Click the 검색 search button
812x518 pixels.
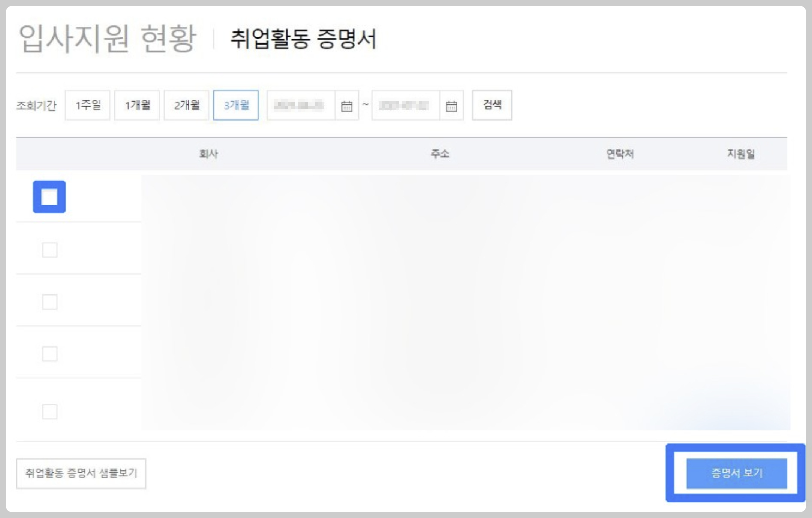pyautogui.click(x=492, y=105)
